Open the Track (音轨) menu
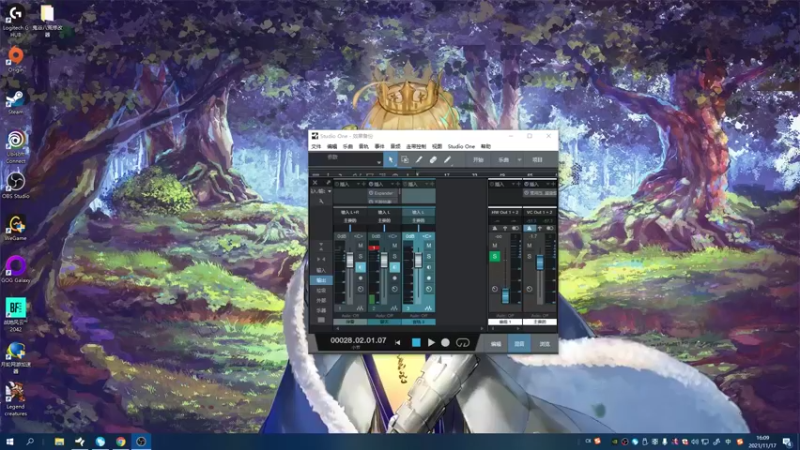Viewport: 800px width, 450px height. [x=363, y=146]
